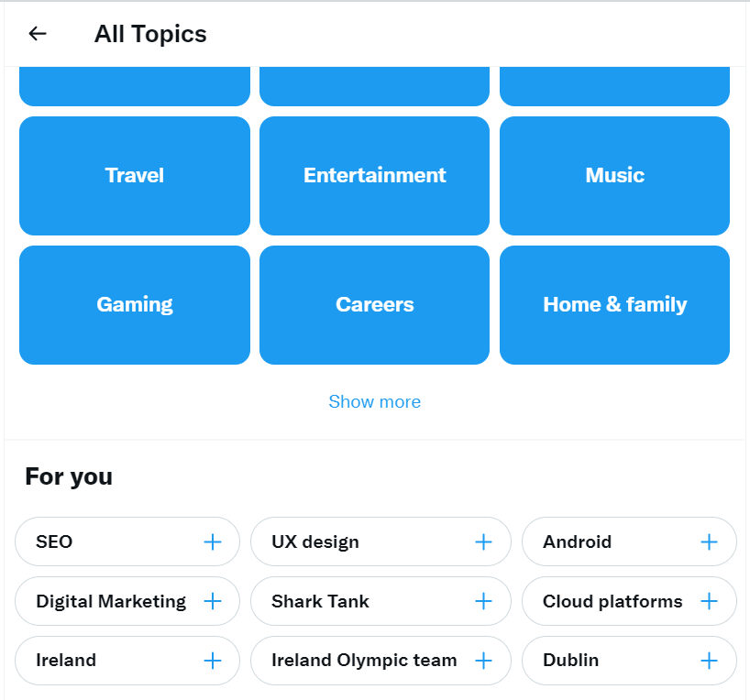Select the Music topic tile

(613, 175)
